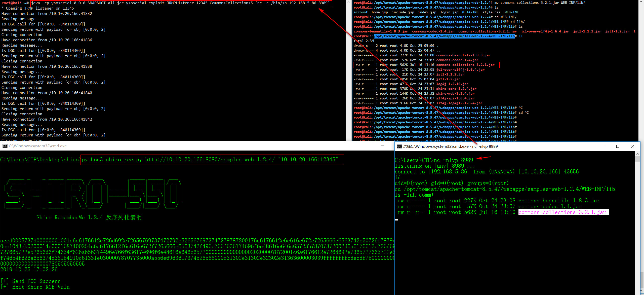The image size is (644, 295).
Task: Click the 'connect to [192.168.5.86]' line
Action: 487,172
